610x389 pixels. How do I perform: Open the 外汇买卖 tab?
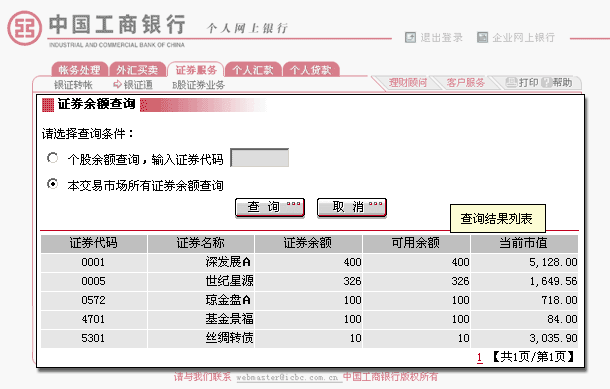[x=137, y=70]
